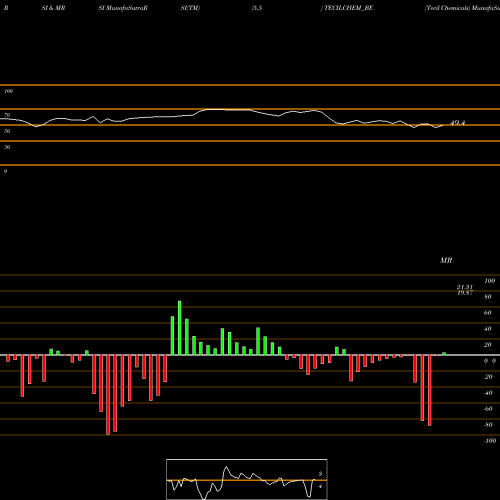Viewport: 500px width, 500px height.
Task: Click the -60 label on the MR axis
Action: [488, 409]
